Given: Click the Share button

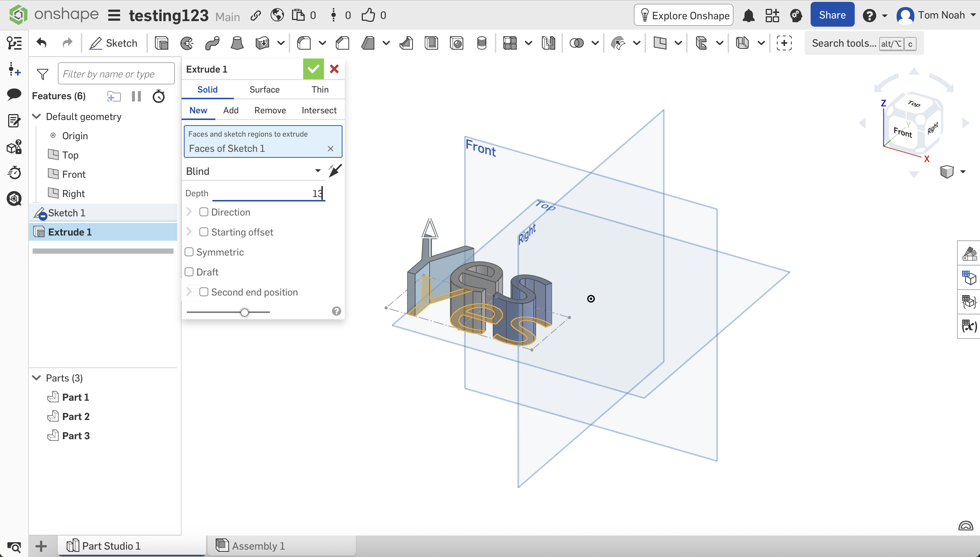Looking at the screenshot, I should click(832, 15).
